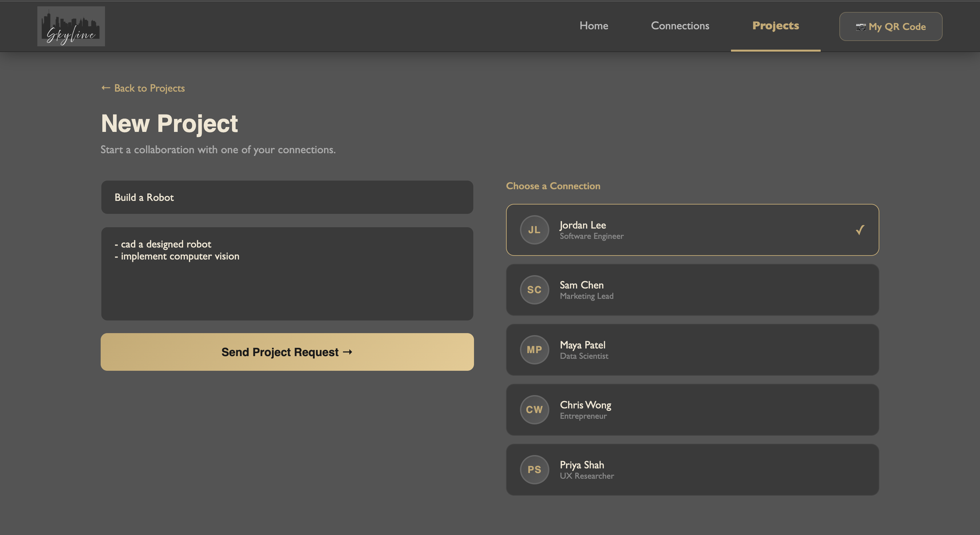The width and height of the screenshot is (980, 535).
Task: Choose Priya Shah, UX Researcher
Action: tap(692, 470)
